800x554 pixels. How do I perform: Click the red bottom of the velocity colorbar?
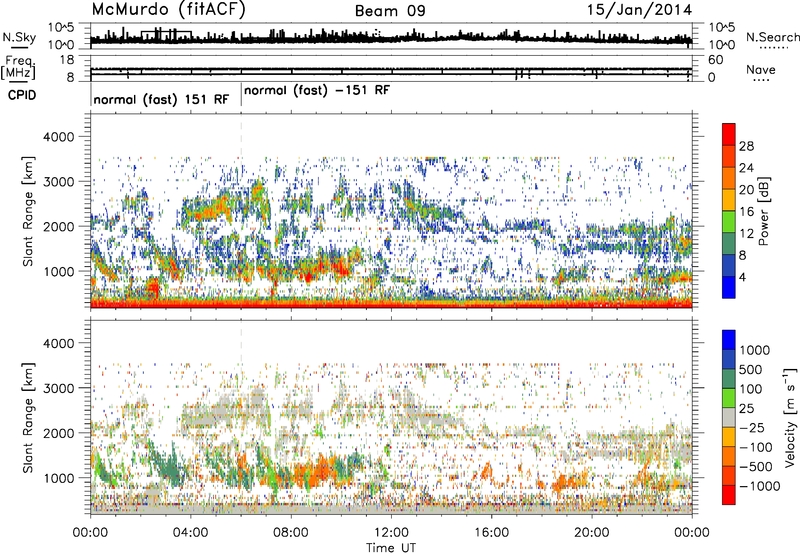[729, 495]
